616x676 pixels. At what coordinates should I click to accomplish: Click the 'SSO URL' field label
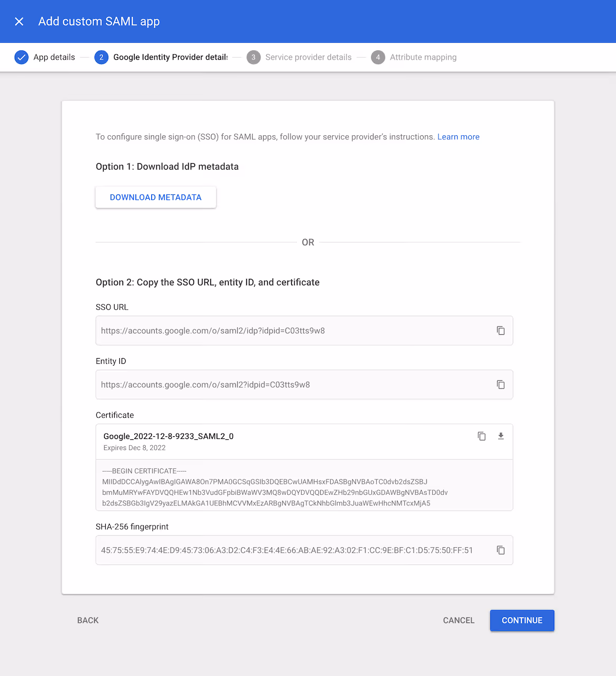[112, 307]
